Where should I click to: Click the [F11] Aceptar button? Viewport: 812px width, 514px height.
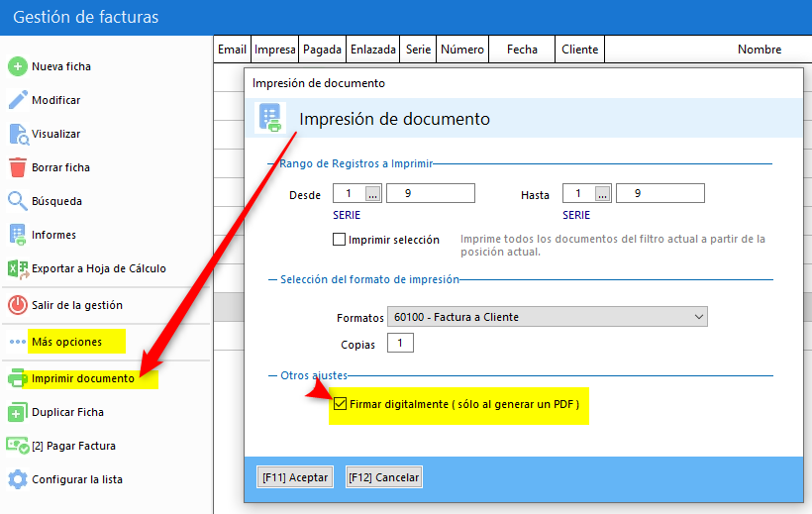point(295,477)
